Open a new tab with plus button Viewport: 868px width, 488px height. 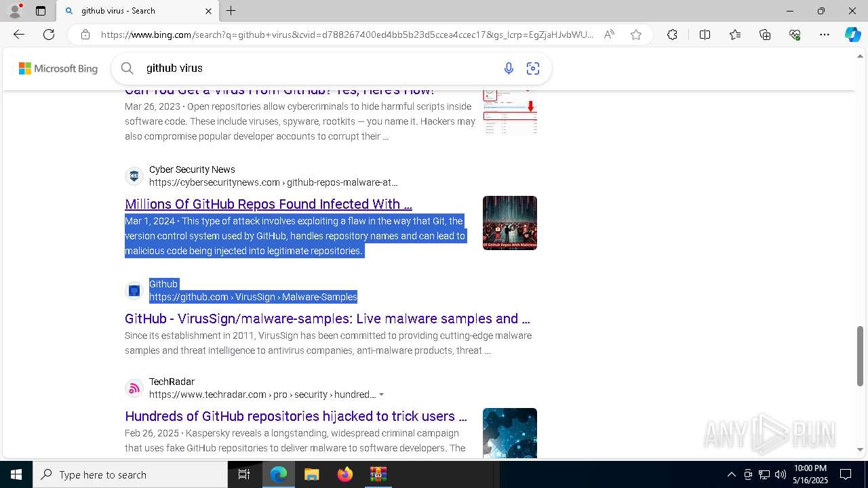click(231, 11)
